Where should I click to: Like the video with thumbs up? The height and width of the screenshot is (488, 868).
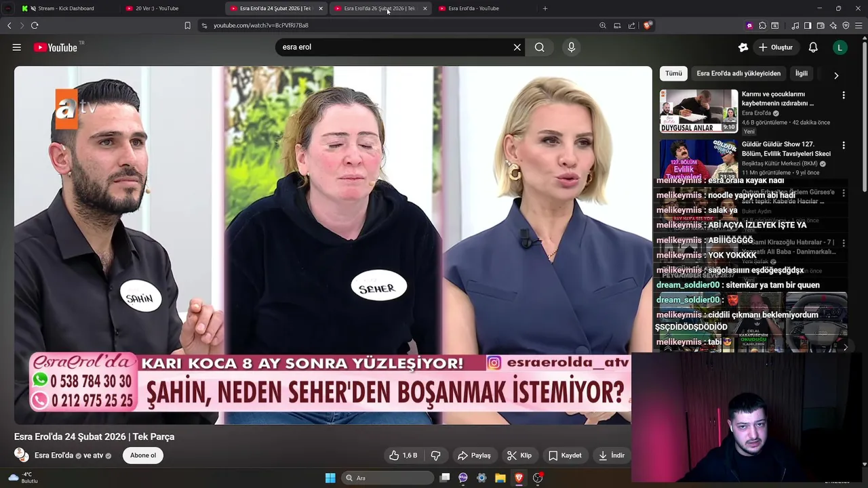[x=403, y=455]
